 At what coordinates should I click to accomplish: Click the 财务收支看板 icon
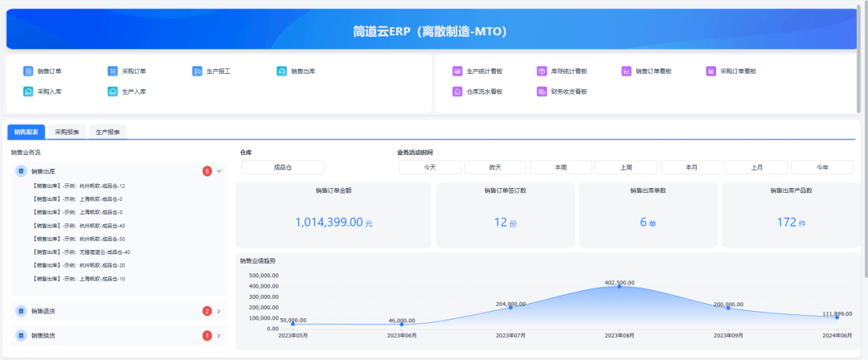coord(542,92)
